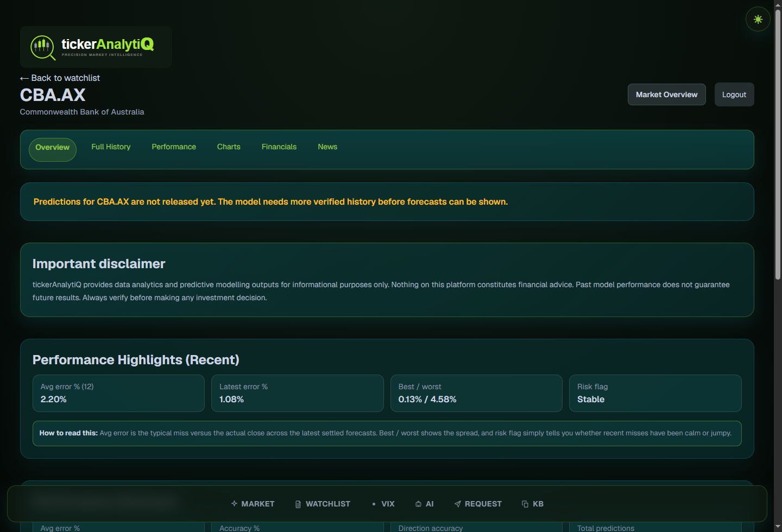
Task: Click the Important disclaimer heading
Action: (x=99, y=264)
